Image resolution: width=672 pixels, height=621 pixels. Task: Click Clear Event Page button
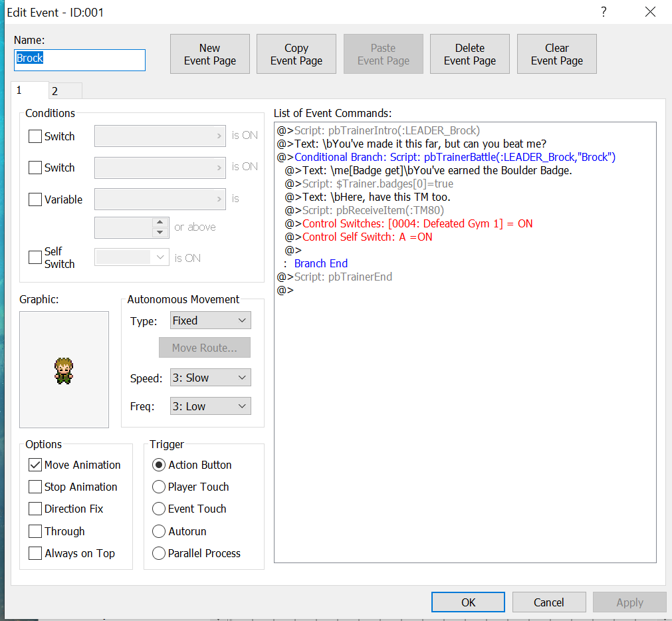tap(557, 54)
